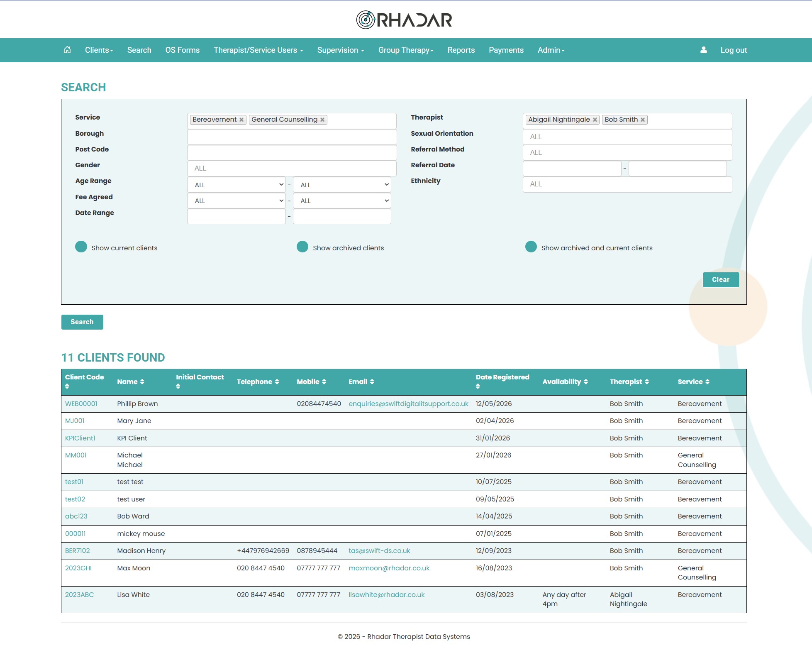Click the Gender ALL field
The height and width of the screenshot is (648, 812).
[x=292, y=169]
